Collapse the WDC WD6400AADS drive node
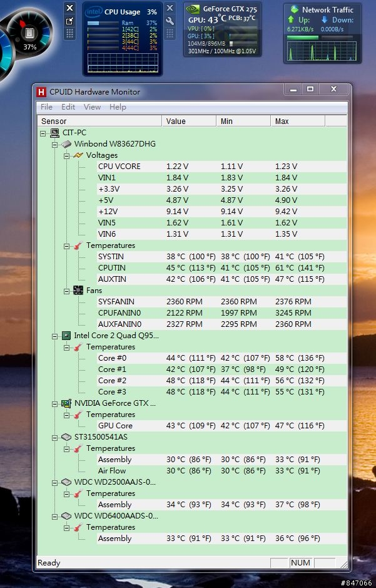Screen dimensions: 376x588 coord(54,517)
